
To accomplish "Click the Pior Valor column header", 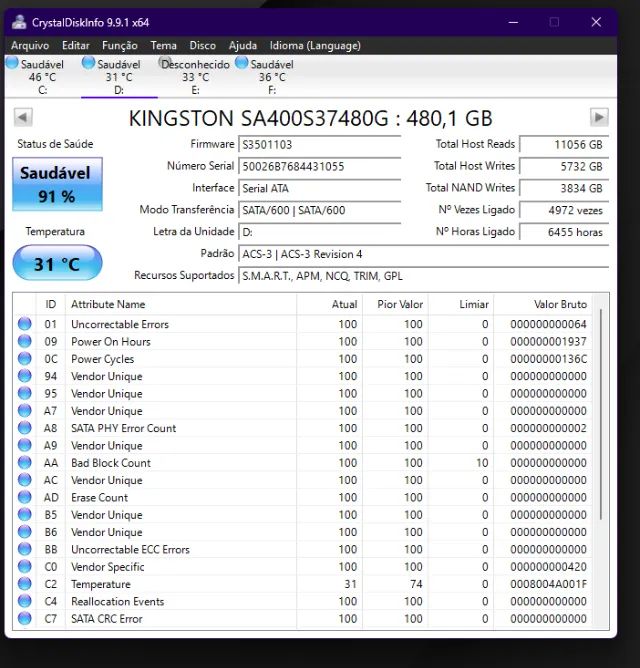I will [395, 304].
